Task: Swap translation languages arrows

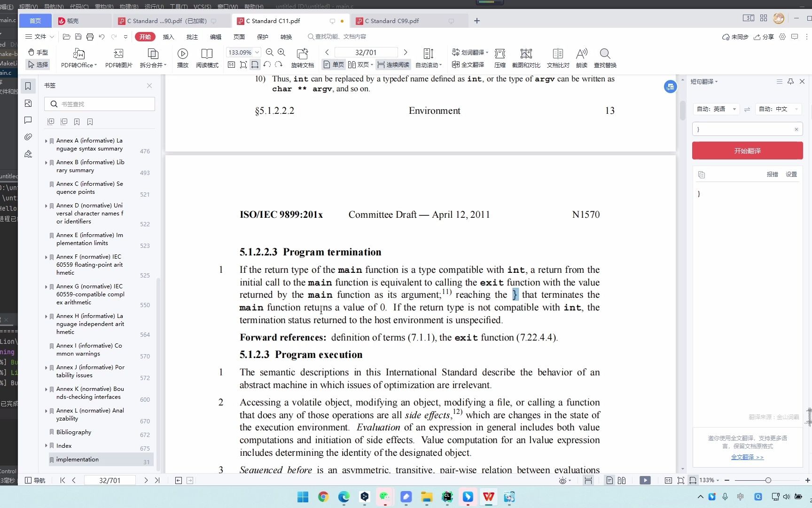Action: (x=747, y=109)
